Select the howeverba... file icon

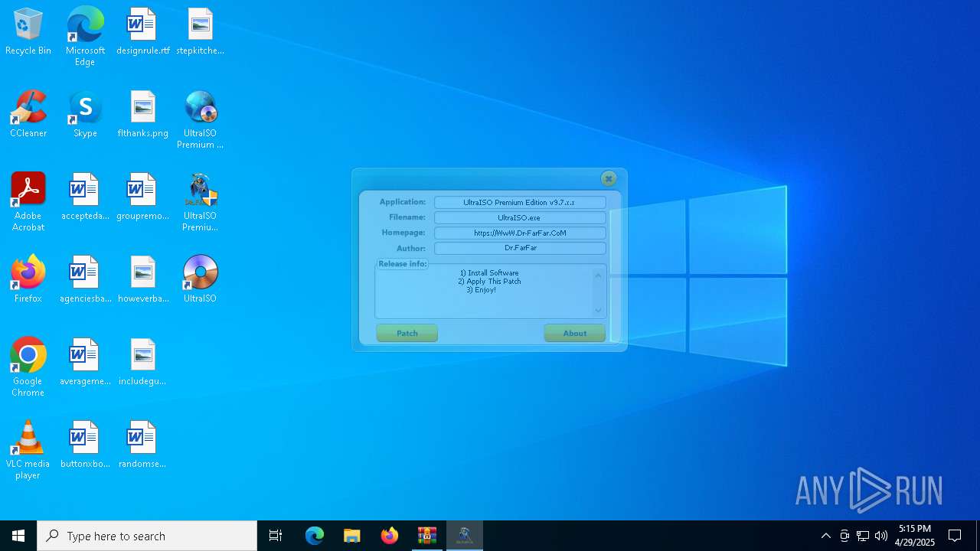[x=142, y=280]
